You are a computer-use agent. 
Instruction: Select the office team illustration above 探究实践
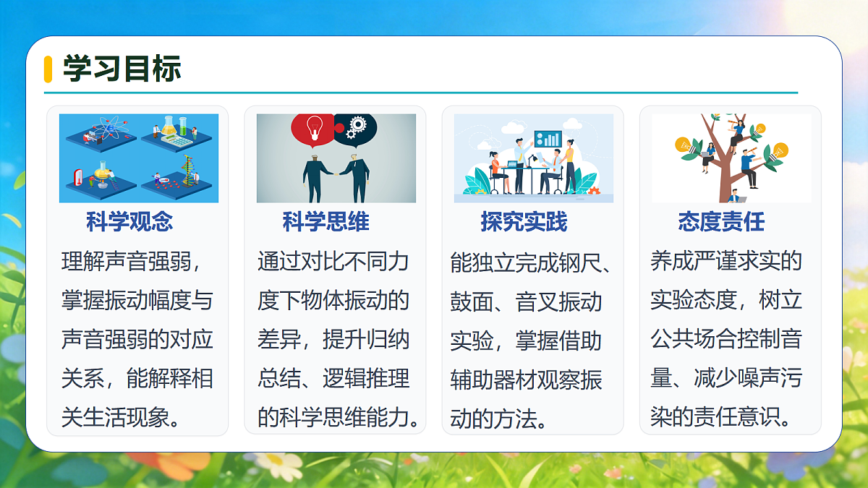point(533,158)
